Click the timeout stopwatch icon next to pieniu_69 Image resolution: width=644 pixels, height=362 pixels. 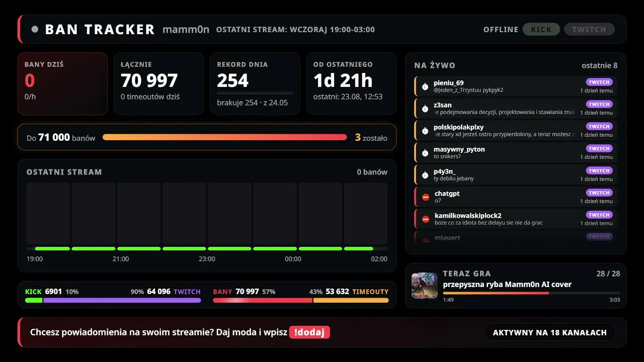[x=425, y=86]
